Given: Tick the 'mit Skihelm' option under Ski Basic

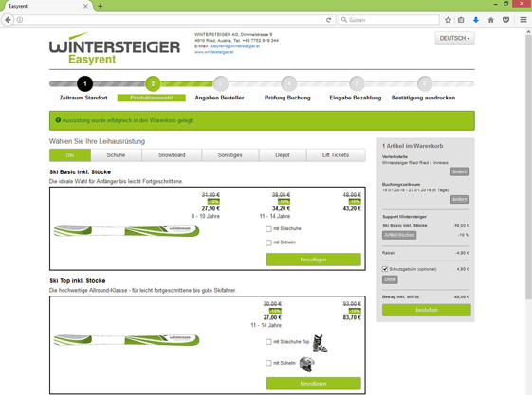Looking at the screenshot, I should tap(268, 242).
